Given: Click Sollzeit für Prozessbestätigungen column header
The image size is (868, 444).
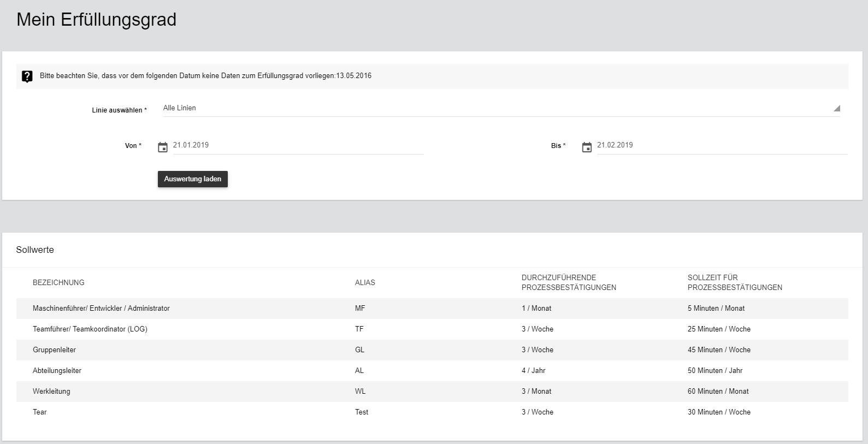Looking at the screenshot, I should point(735,282).
